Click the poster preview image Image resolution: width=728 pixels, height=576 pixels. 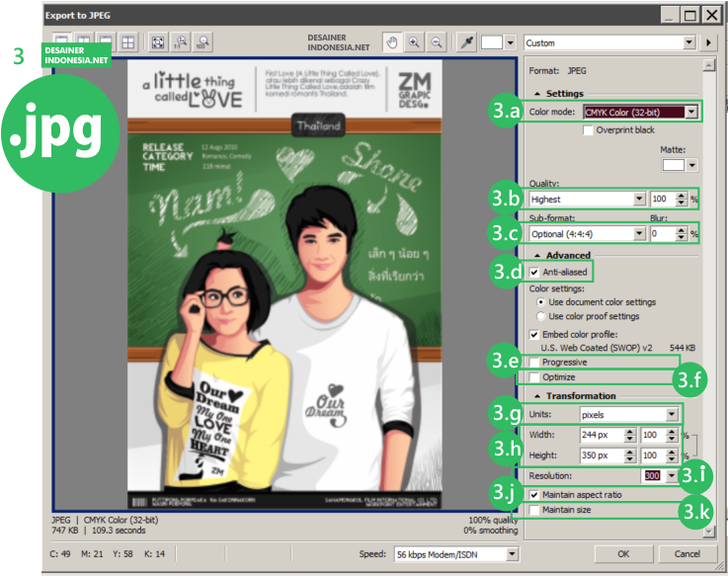[284, 285]
